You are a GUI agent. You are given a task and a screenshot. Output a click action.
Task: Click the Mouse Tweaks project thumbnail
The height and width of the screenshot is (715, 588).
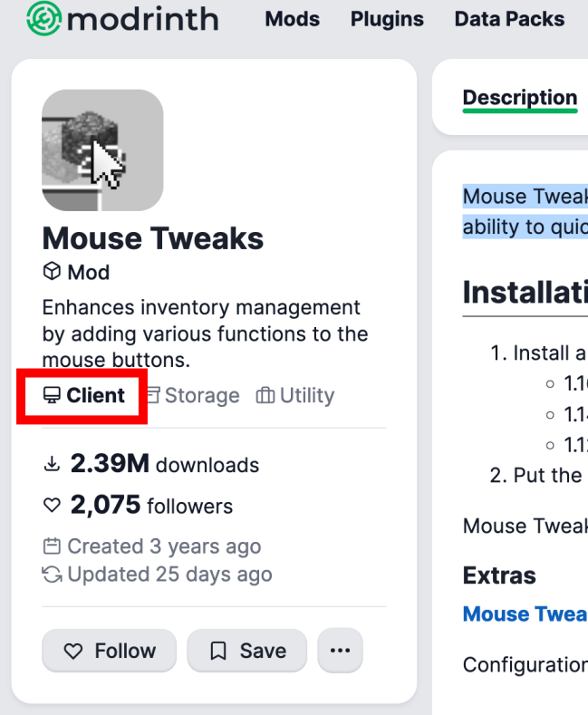click(102, 150)
